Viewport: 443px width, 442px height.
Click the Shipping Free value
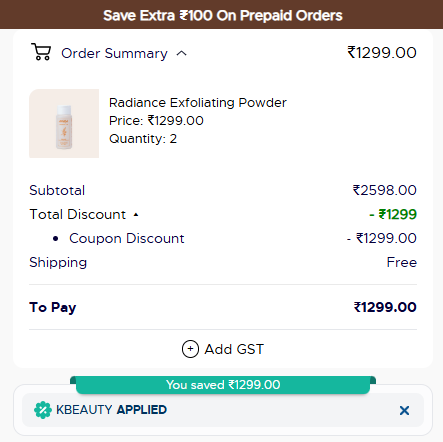pos(402,262)
